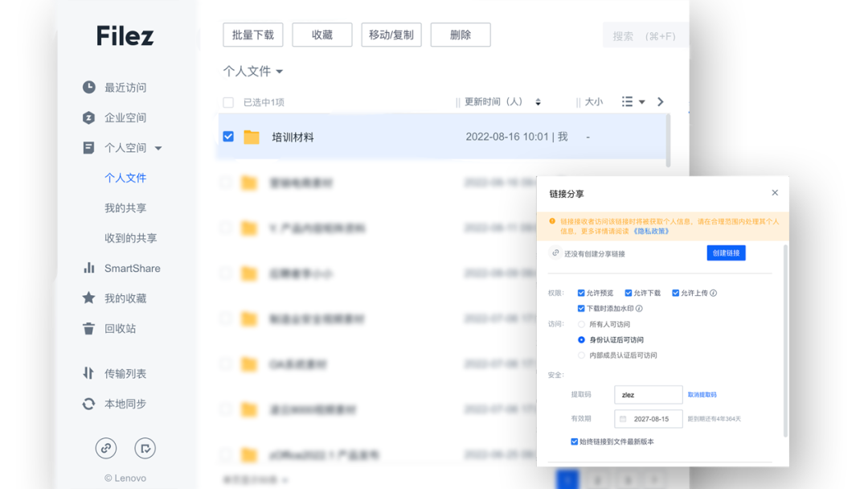Viewport: 868px width, 489px height.
Task: Click the search box 搜索
Action: coord(645,36)
